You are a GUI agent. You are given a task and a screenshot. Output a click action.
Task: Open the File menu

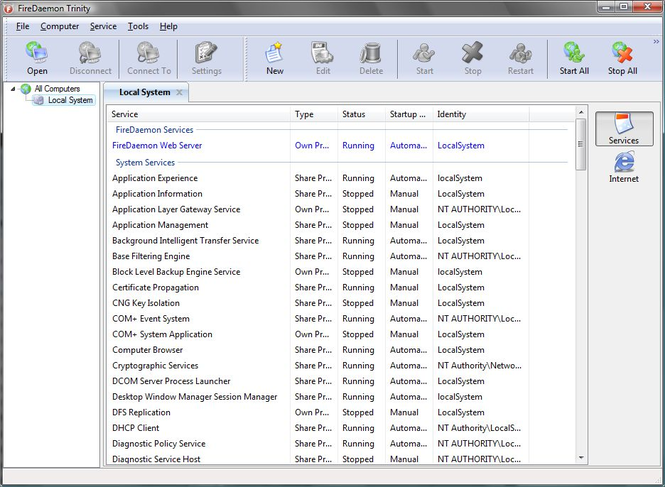(x=22, y=26)
